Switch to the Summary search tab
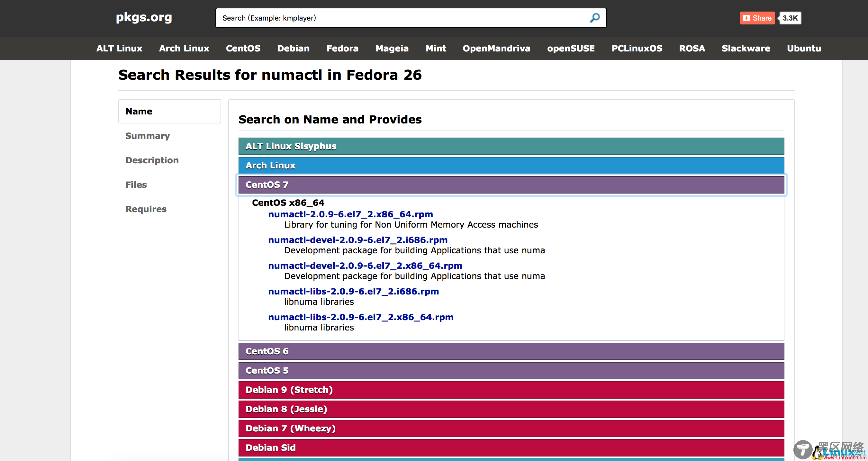 click(148, 136)
